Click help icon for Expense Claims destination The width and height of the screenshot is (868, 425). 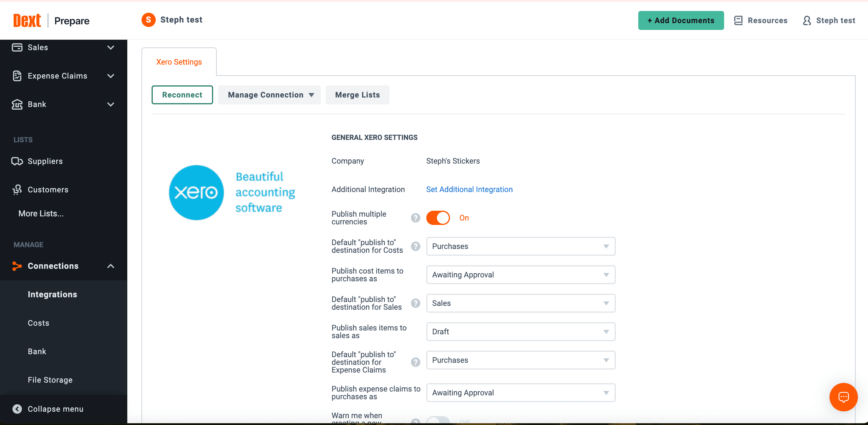pos(415,362)
